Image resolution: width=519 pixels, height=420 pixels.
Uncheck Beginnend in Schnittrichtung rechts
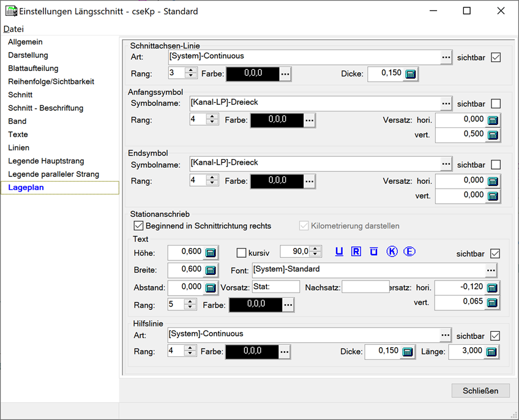coord(138,226)
